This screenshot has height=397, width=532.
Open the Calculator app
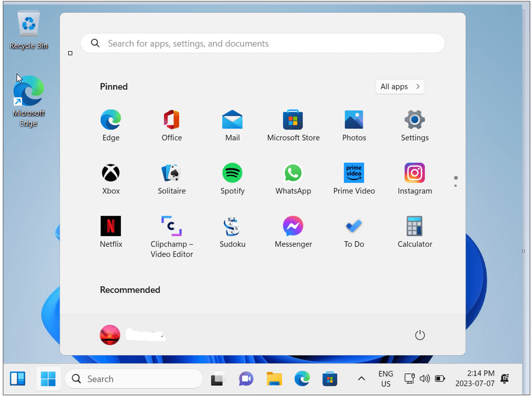coord(415,232)
